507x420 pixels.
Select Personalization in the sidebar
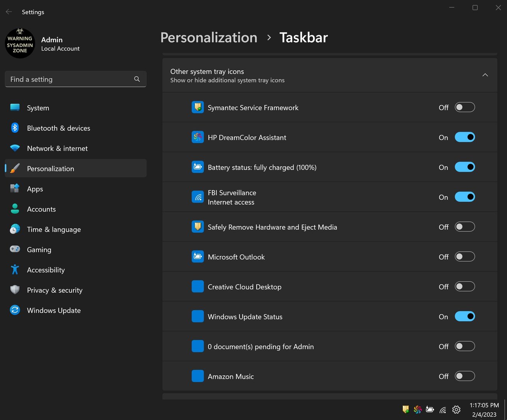click(76, 168)
